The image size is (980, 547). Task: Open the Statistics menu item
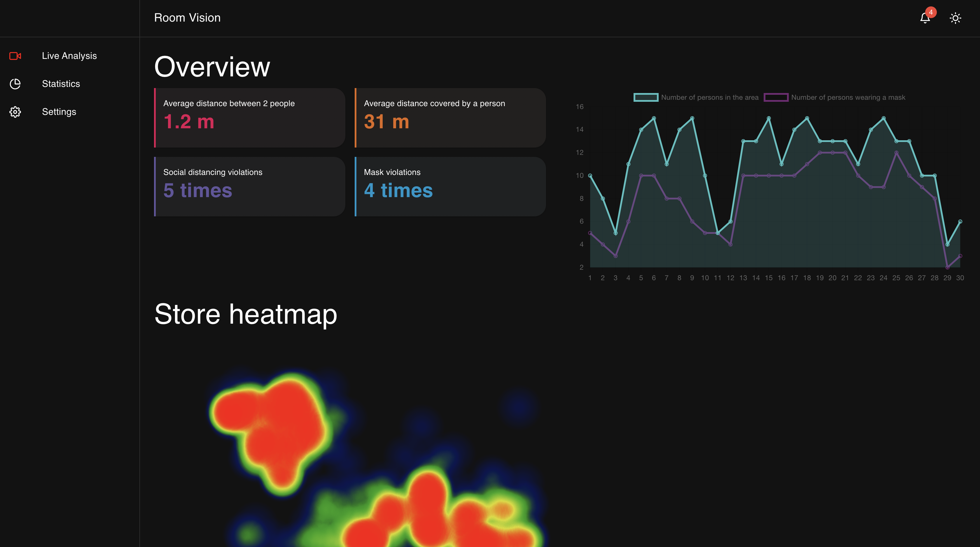point(61,84)
